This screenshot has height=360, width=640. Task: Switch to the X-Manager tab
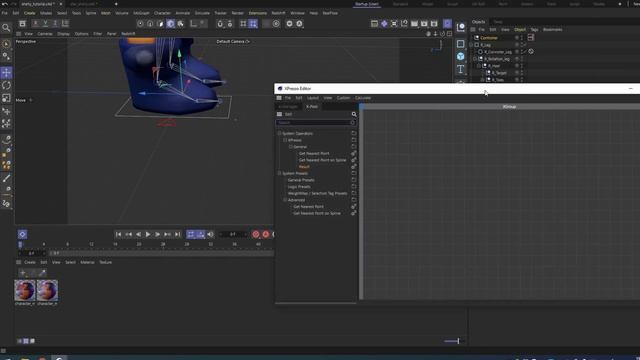[x=288, y=107]
